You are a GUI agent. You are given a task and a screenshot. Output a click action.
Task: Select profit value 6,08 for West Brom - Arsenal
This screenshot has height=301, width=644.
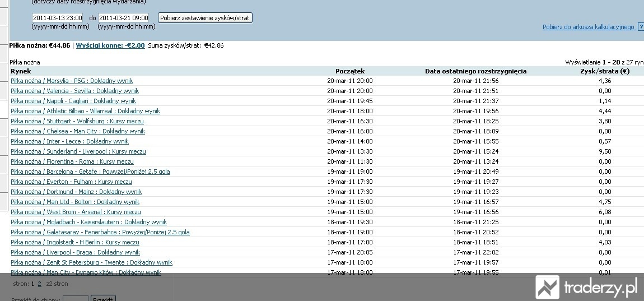605,212
